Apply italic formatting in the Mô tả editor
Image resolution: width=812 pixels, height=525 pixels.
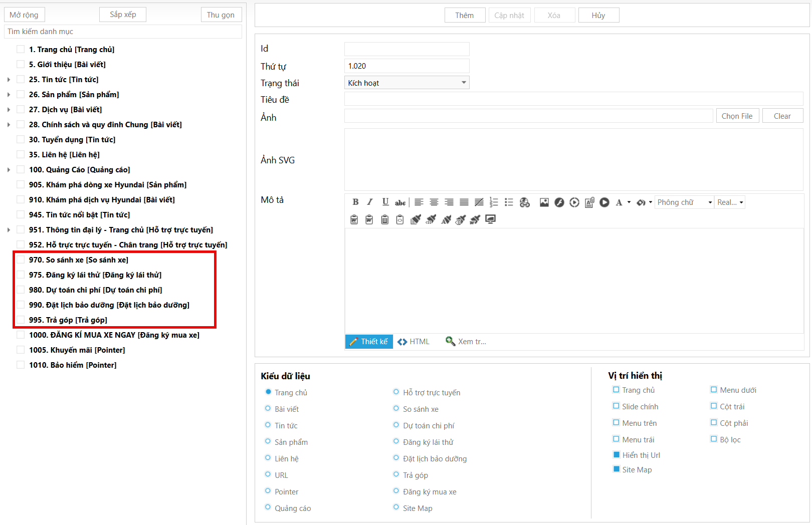[370, 202]
